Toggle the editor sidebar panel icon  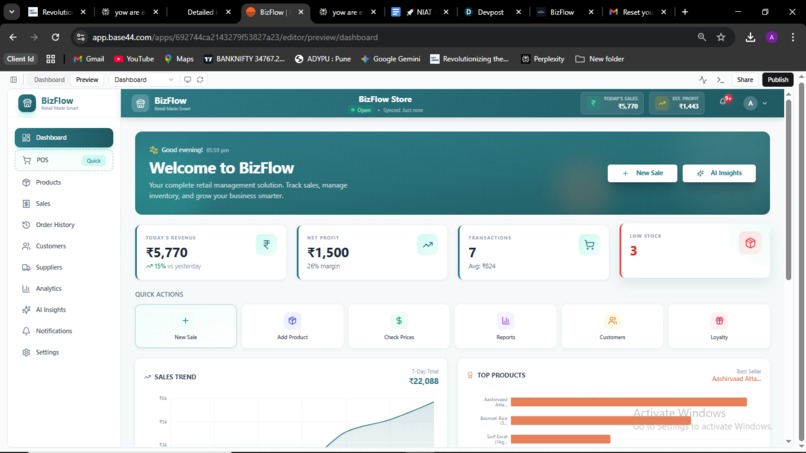click(13, 80)
